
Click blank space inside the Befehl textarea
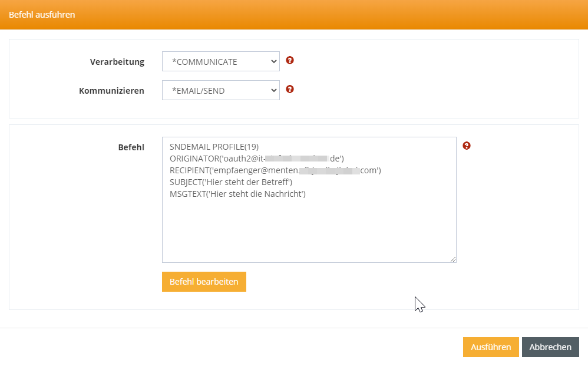coord(309,233)
